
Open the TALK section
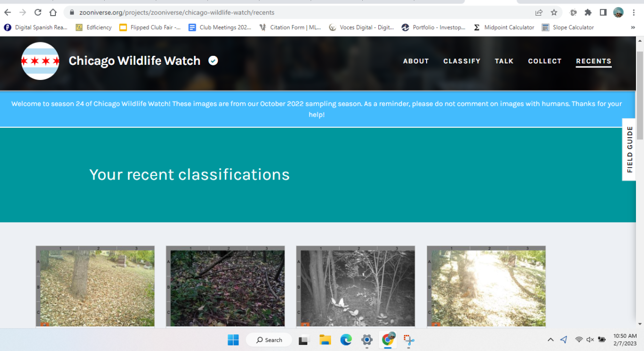click(504, 61)
